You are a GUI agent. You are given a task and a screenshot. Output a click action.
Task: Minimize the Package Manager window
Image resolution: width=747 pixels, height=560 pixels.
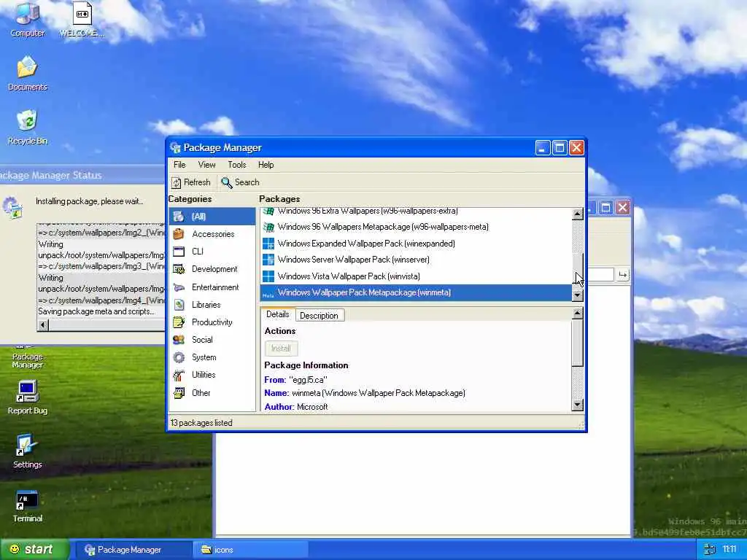tap(543, 147)
